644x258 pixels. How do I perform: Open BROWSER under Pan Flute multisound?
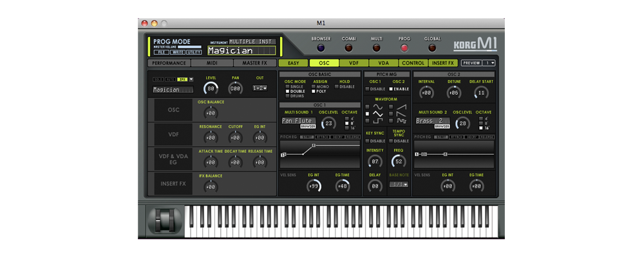click(x=308, y=126)
